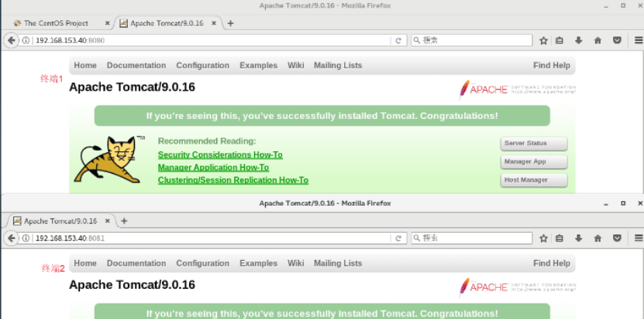Go to home page in bottom Firefox window
Screen dimensions: 644x319
(598, 238)
